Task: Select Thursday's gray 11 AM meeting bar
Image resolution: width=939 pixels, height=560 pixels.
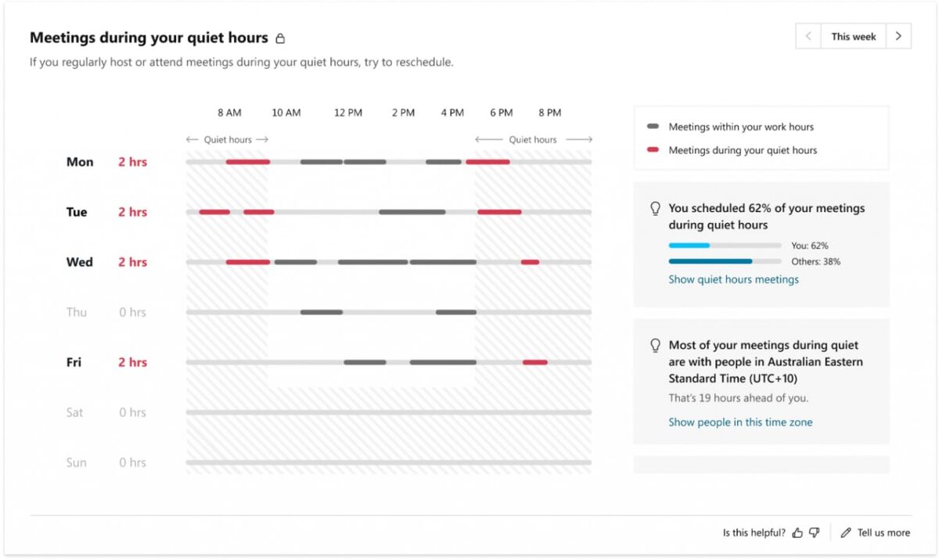Action: click(322, 312)
